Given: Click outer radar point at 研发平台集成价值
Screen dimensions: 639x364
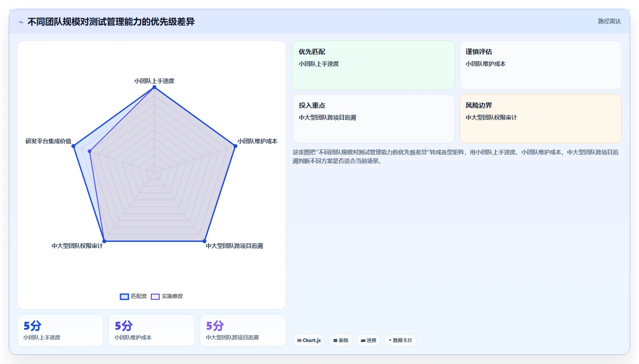Looking at the screenshot, I should click(73, 146).
